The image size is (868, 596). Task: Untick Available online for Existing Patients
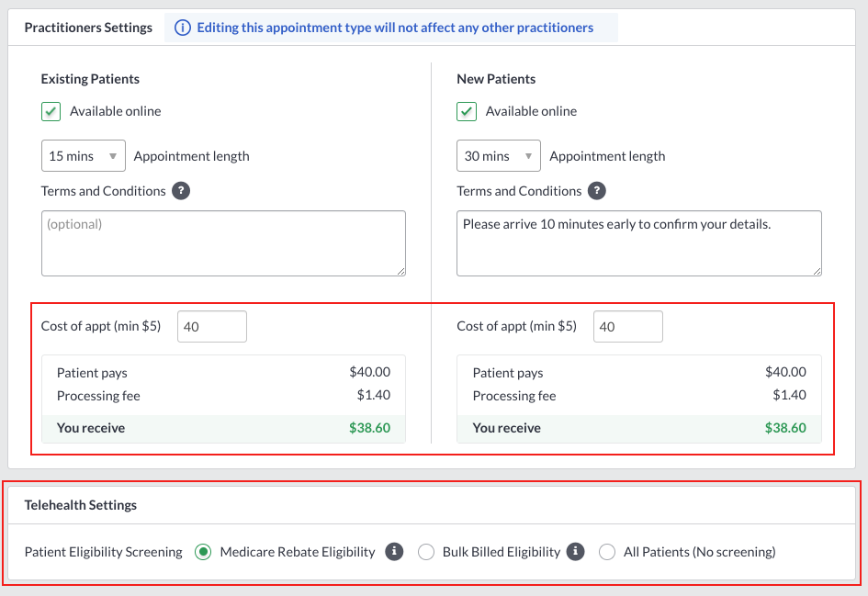[x=51, y=111]
